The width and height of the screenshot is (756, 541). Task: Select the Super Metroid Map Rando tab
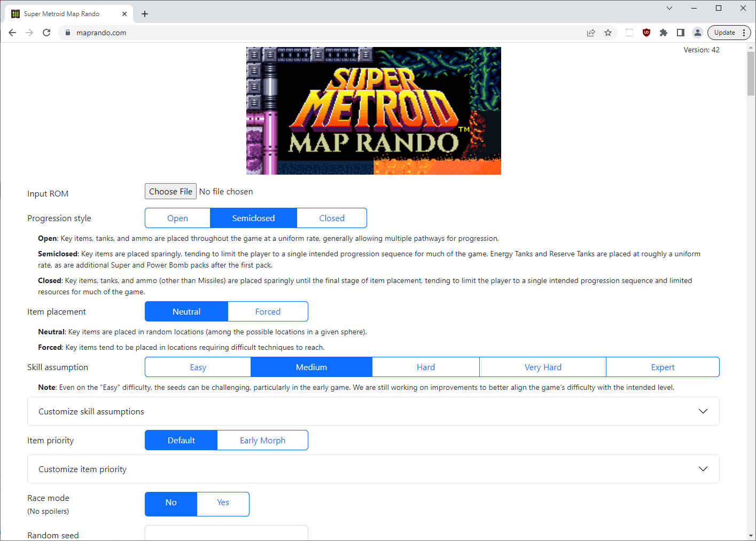coord(68,14)
